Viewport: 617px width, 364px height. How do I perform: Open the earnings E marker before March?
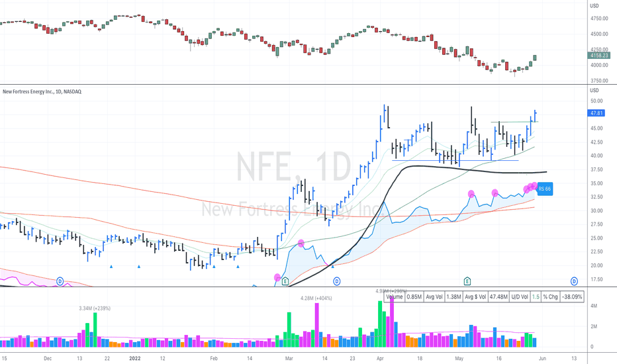pyautogui.click(x=285, y=281)
